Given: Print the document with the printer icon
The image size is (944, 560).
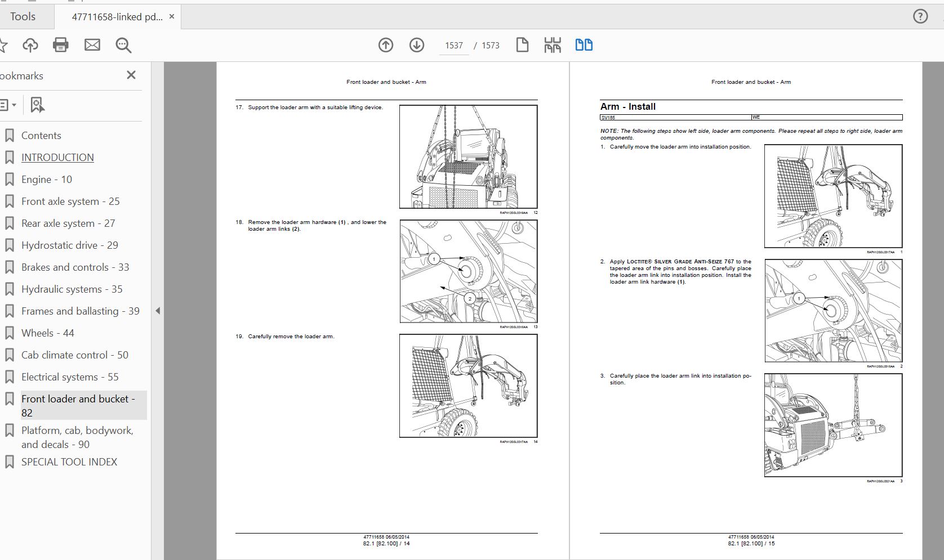Looking at the screenshot, I should [61, 45].
